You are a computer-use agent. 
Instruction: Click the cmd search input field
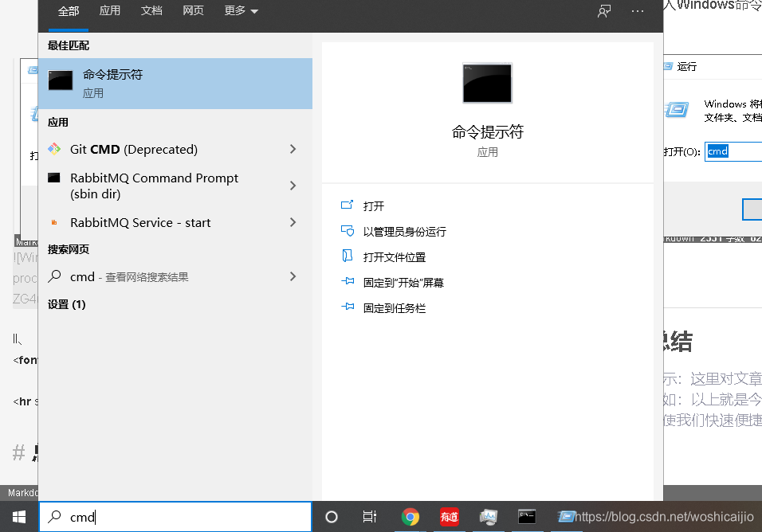(175, 518)
